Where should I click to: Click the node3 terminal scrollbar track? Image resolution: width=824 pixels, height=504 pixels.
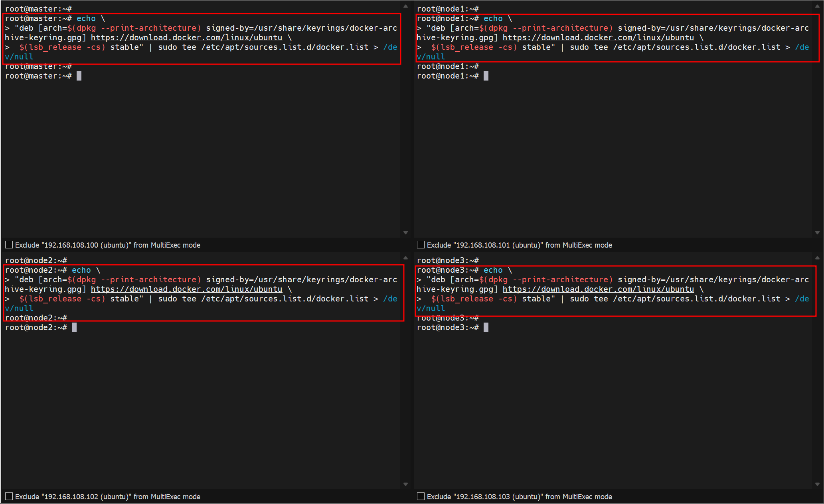(817, 371)
